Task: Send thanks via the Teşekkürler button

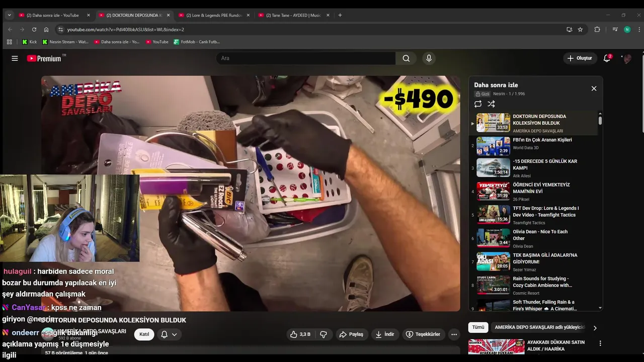Action: coord(423,334)
